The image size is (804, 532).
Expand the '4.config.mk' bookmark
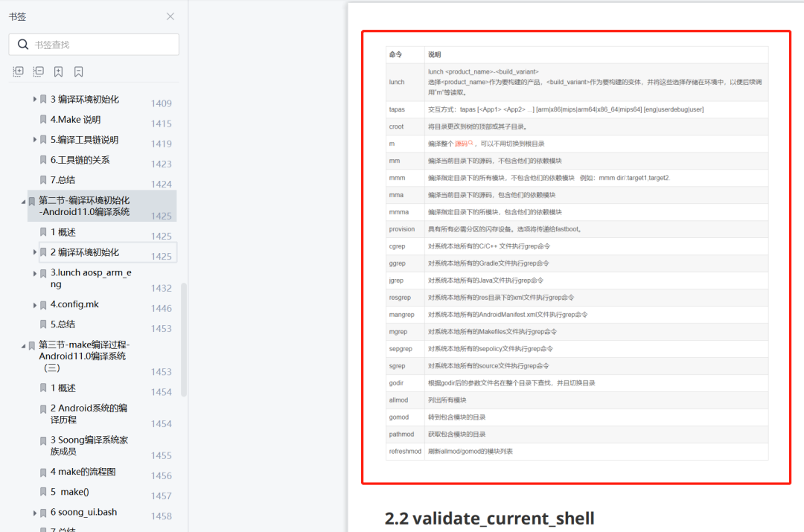35,306
